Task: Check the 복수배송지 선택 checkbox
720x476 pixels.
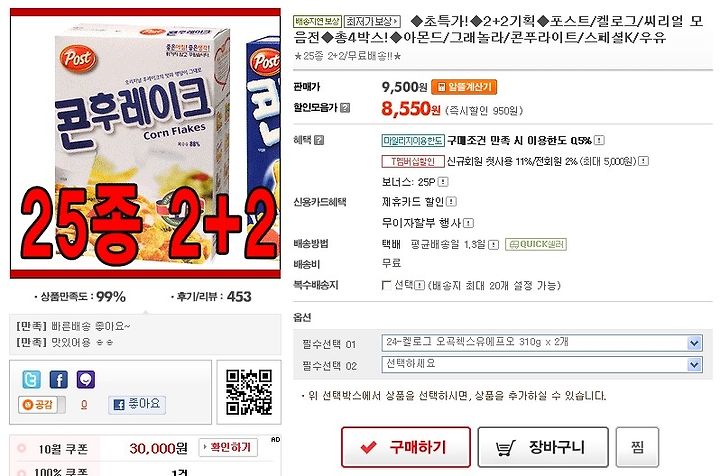Action: tap(386, 286)
